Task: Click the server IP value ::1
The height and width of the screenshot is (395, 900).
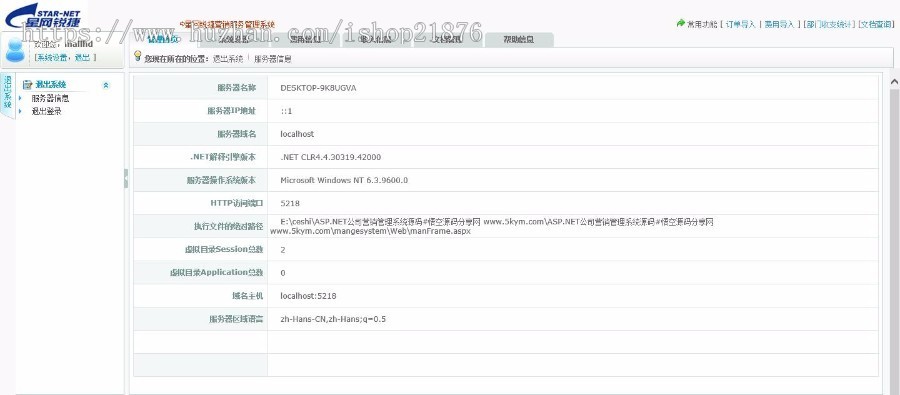Action: [286, 111]
